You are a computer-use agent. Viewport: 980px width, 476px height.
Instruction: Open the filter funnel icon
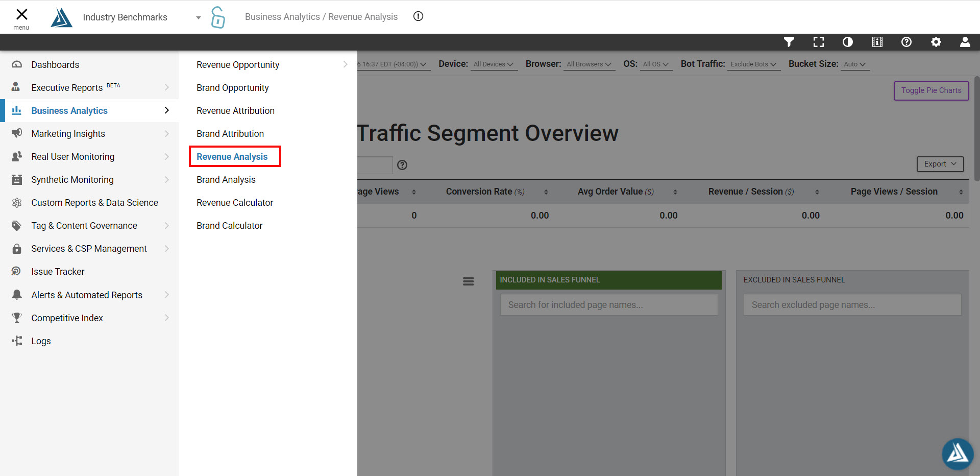coord(789,42)
